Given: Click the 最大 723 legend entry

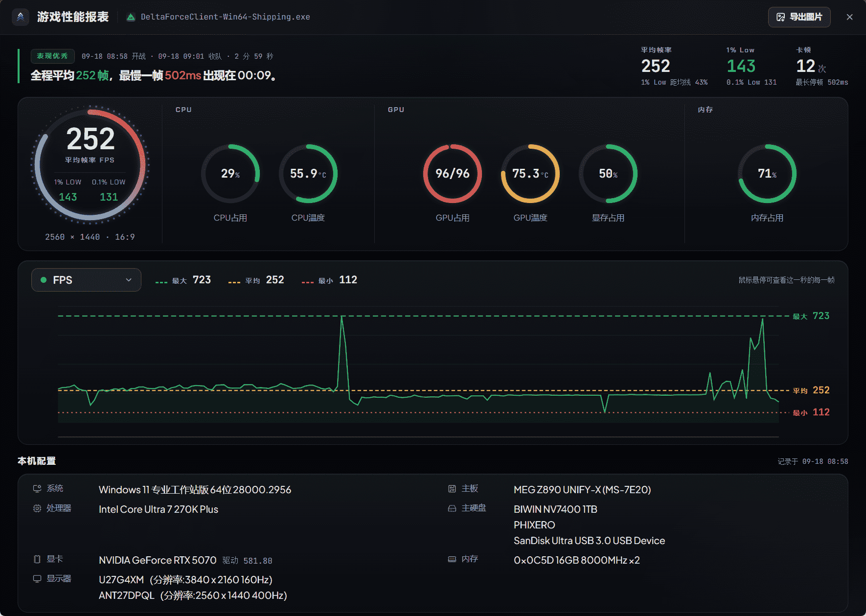Looking at the screenshot, I should 183,280.
